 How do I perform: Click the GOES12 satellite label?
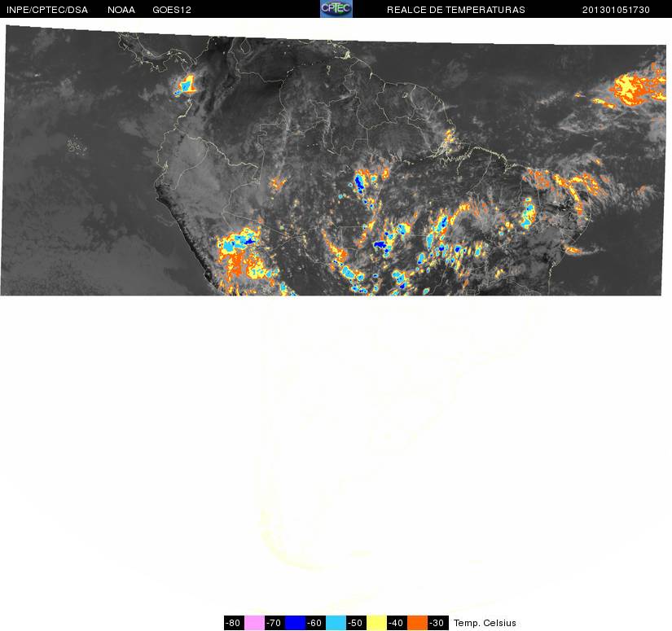172,10
